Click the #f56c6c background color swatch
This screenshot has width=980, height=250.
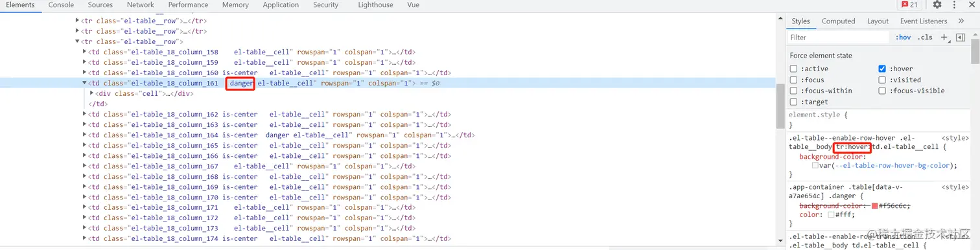pyautogui.click(x=874, y=206)
